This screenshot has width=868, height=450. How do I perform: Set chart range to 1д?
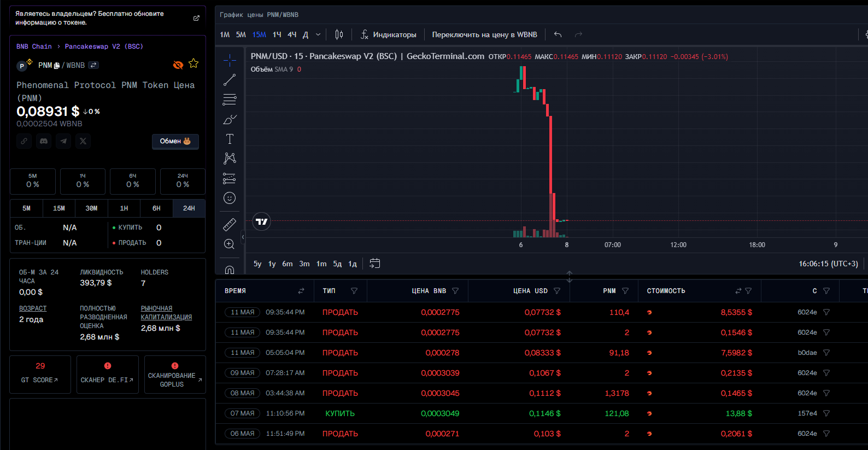[353, 264]
